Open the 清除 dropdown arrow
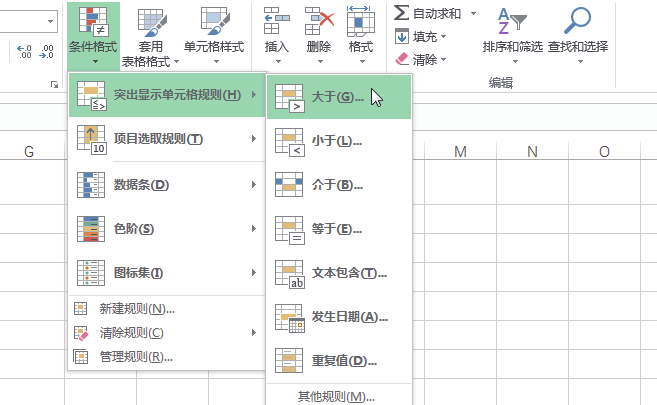The image size is (657, 405). pyautogui.click(x=443, y=59)
